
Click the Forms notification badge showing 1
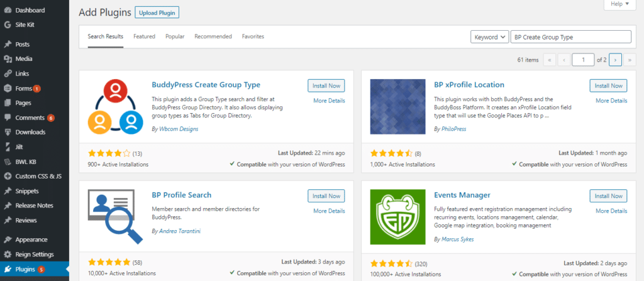tap(37, 89)
